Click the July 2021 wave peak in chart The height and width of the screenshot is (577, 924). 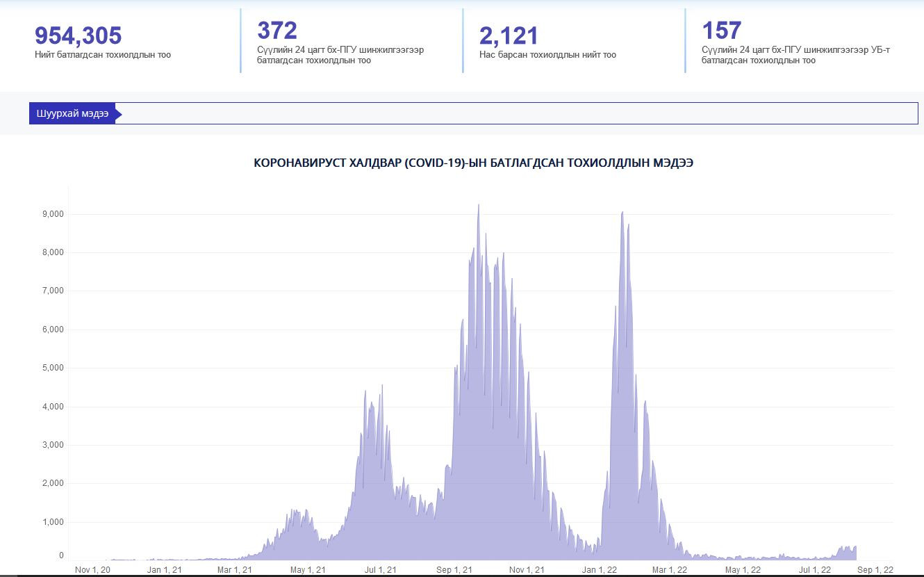click(381, 387)
